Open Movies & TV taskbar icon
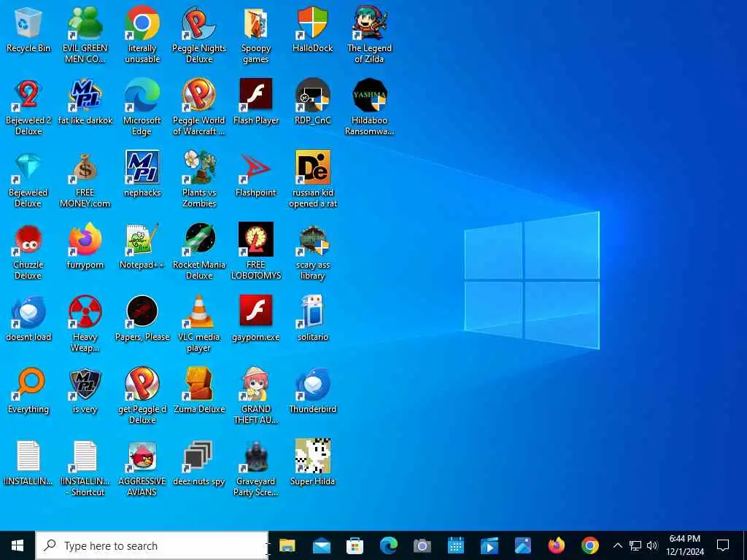Image resolution: width=747 pixels, height=560 pixels. [489, 545]
